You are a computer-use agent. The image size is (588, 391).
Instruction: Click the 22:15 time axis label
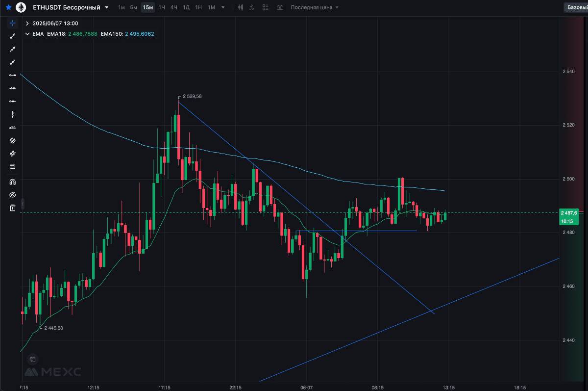click(x=236, y=387)
